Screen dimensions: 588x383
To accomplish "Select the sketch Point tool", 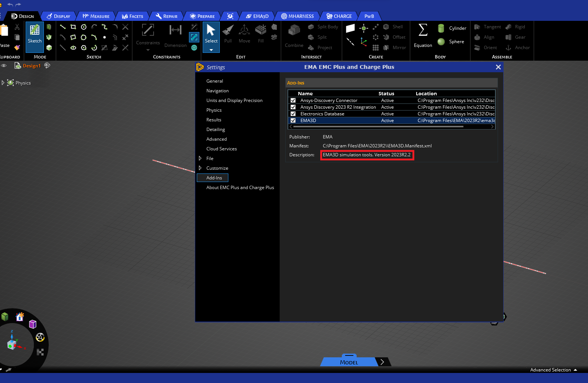I will point(105,37).
